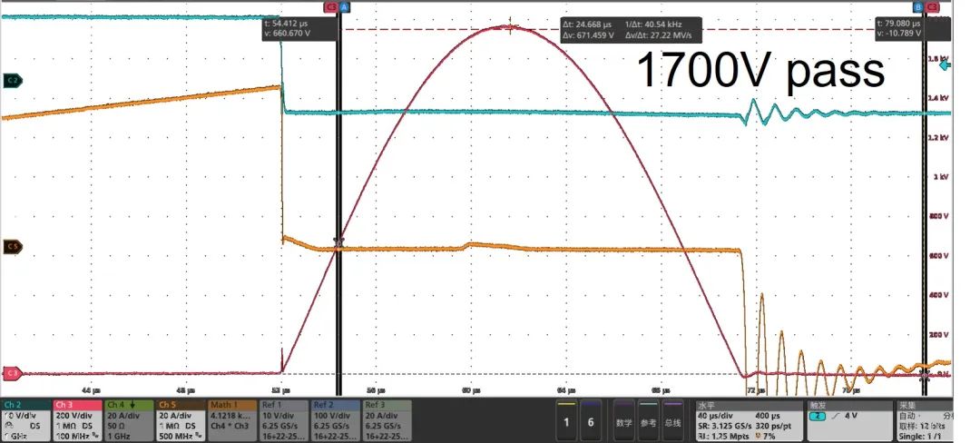The width and height of the screenshot is (980, 443).
Task: Click the trigger level arrow on right edge
Action: 946,65
